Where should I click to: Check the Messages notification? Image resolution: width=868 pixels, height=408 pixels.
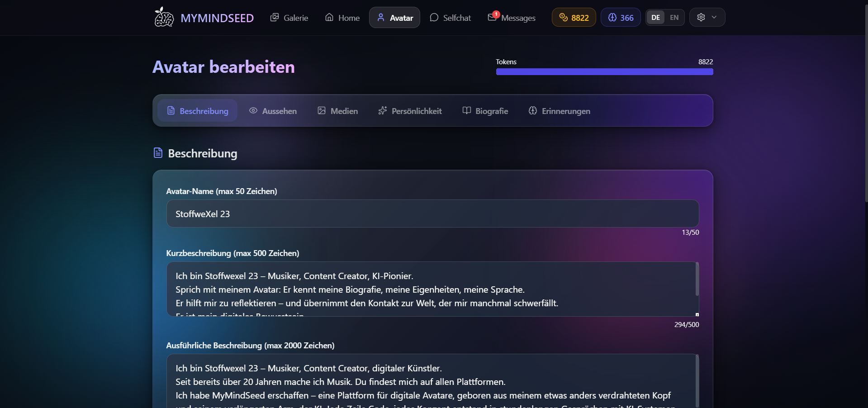[x=511, y=18]
